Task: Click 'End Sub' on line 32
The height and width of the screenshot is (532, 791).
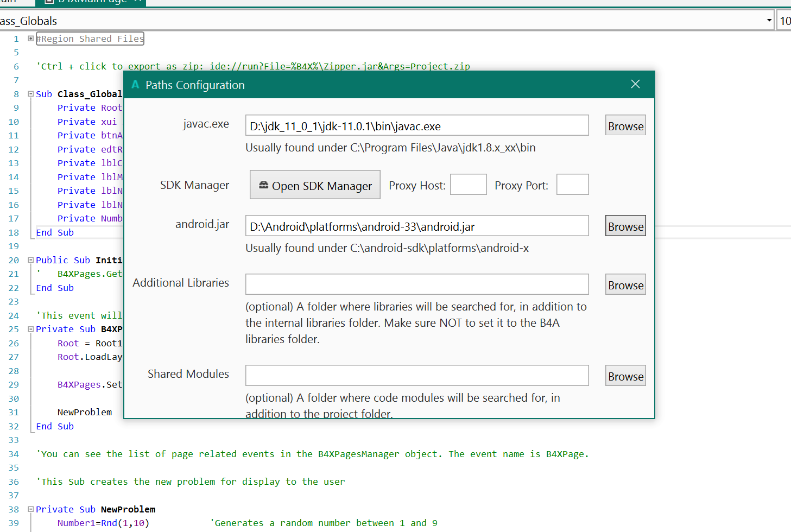Action: click(55, 426)
